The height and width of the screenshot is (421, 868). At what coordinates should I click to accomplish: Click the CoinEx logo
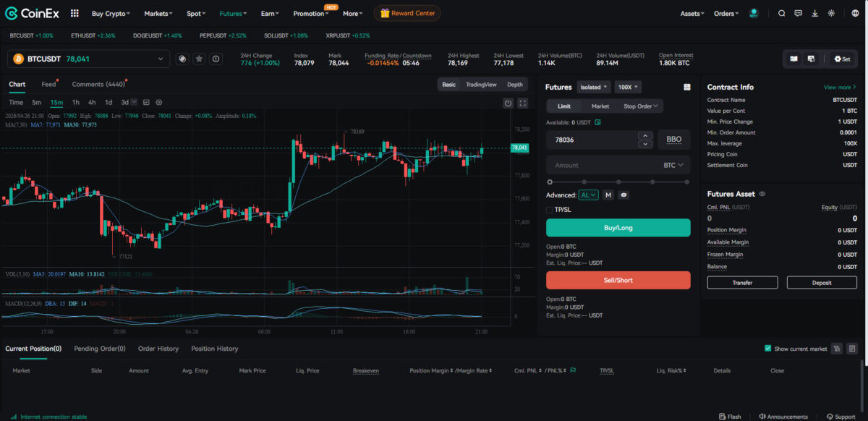(32, 13)
